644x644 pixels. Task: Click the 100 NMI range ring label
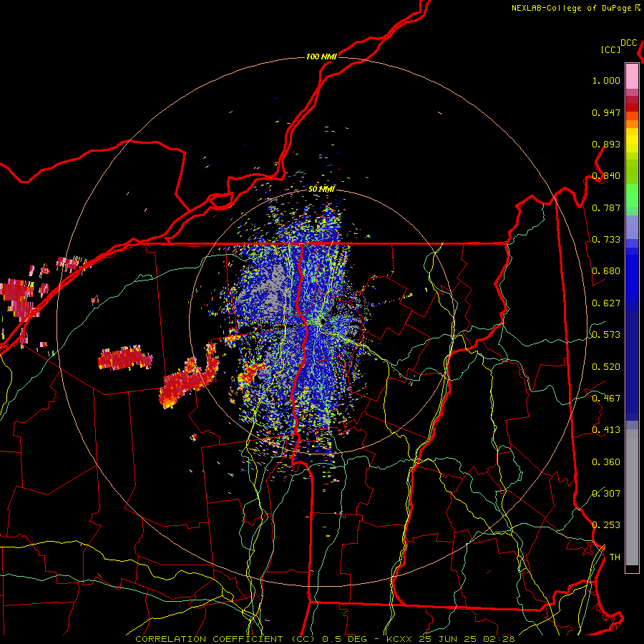321,57
